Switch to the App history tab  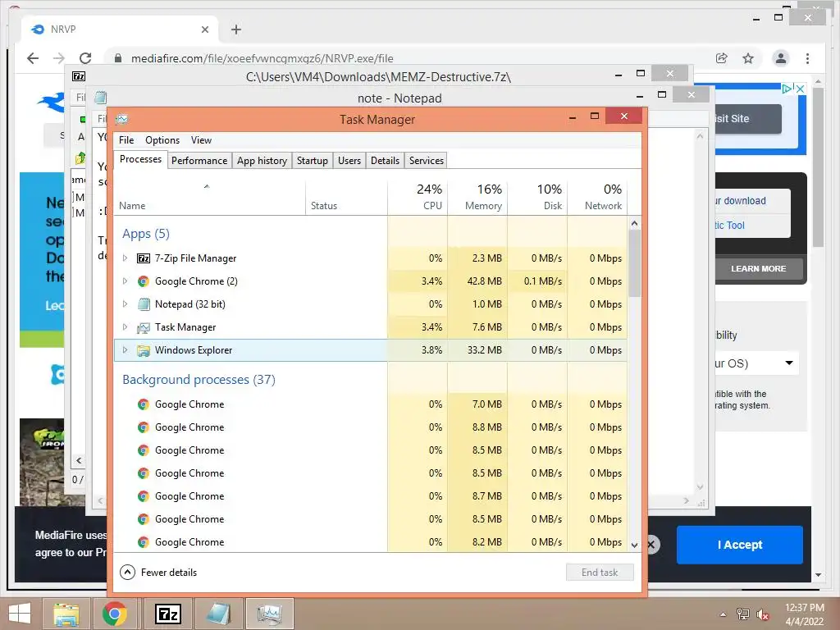tap(262, 161)
